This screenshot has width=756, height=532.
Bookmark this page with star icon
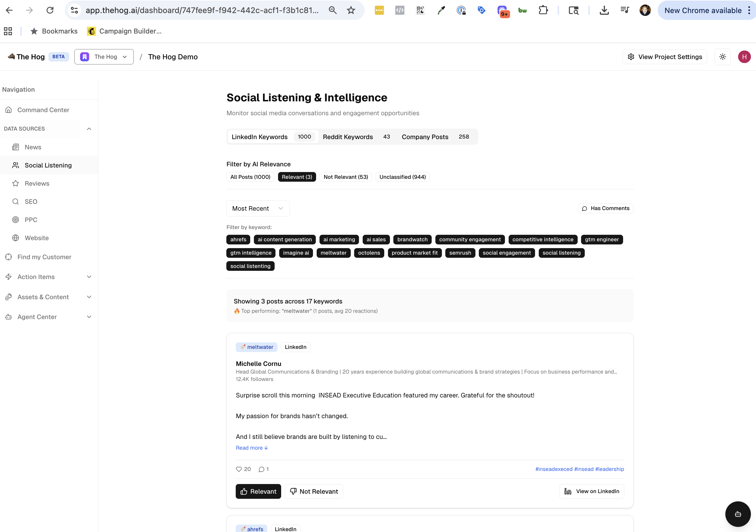tap(351, 10)
